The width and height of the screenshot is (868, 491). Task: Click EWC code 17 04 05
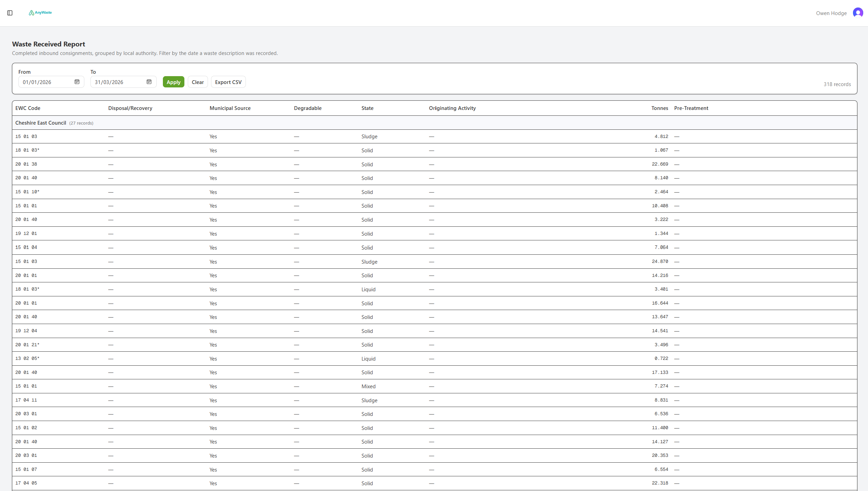click(26, 483)
